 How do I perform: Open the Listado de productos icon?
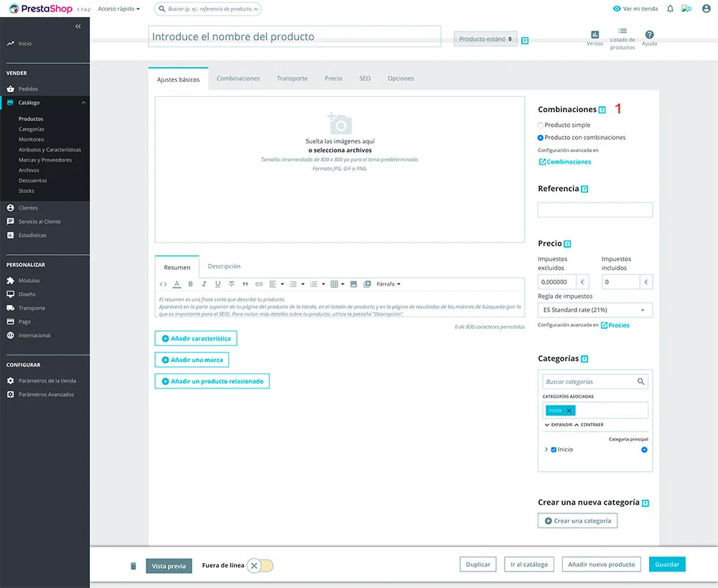tap(623, 31)
